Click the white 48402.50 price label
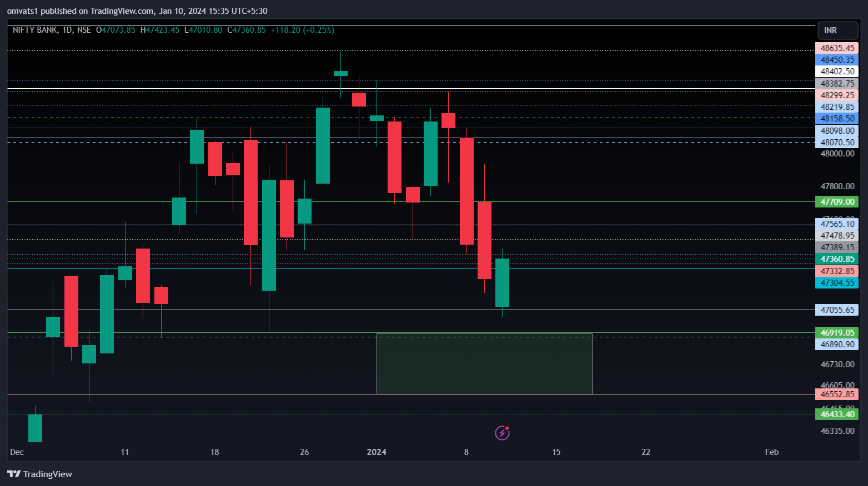 click(837, 72)
